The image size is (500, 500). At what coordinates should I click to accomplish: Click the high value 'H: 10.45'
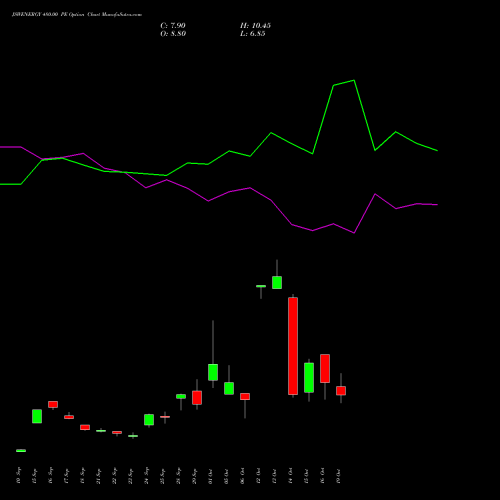[255, 26]
